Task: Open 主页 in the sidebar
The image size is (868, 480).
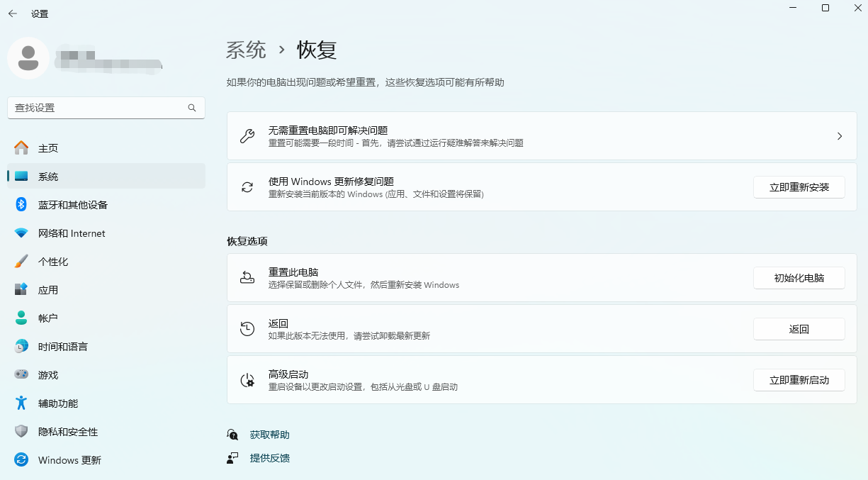Action: click(106, 148)
